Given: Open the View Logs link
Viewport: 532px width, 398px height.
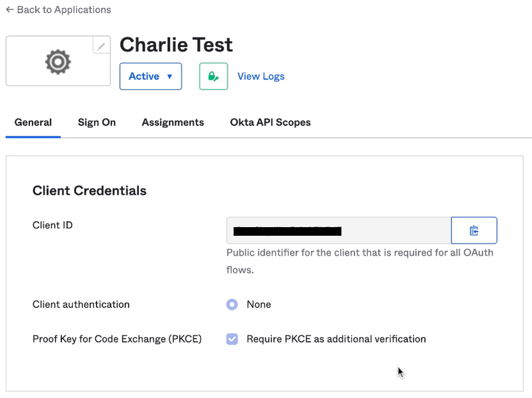Looking at the screenshot, I should tap(261, 76).
